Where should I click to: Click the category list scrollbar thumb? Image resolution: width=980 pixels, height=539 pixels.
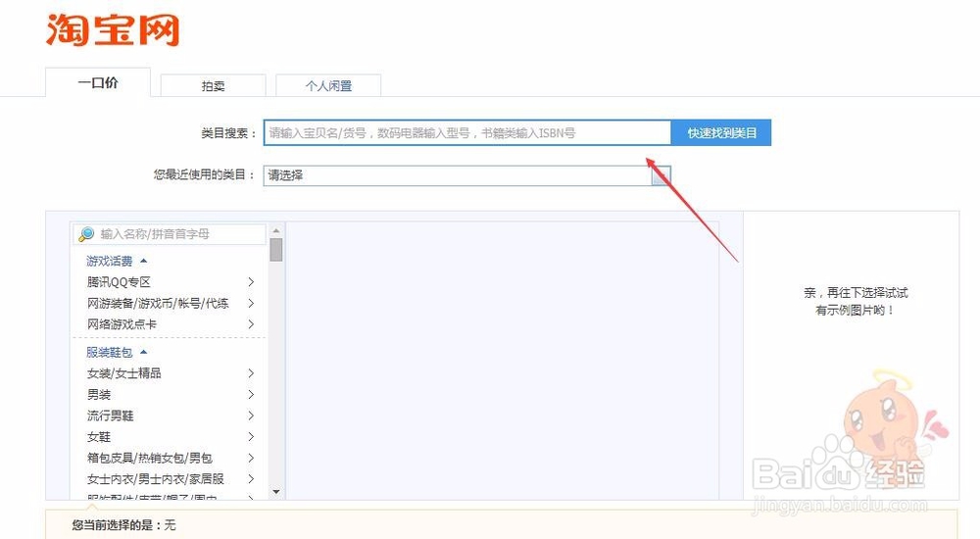pyautogui.click(x=276, y=250)
